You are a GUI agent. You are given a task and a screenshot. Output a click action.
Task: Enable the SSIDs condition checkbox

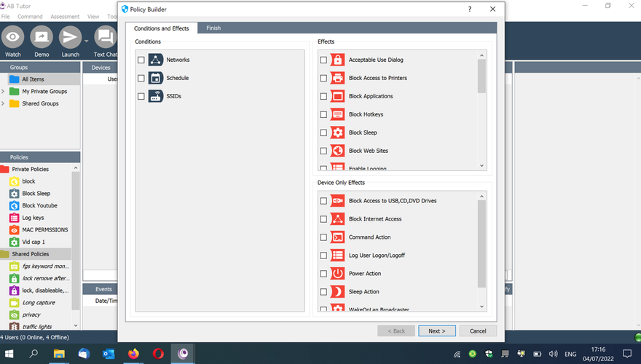141,96
